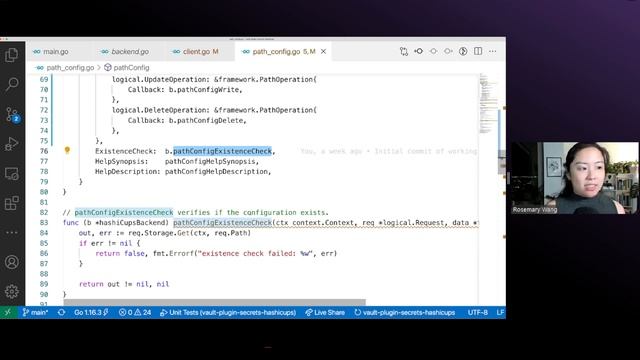Open the main* branch picker in status bar

pos(35,313)
